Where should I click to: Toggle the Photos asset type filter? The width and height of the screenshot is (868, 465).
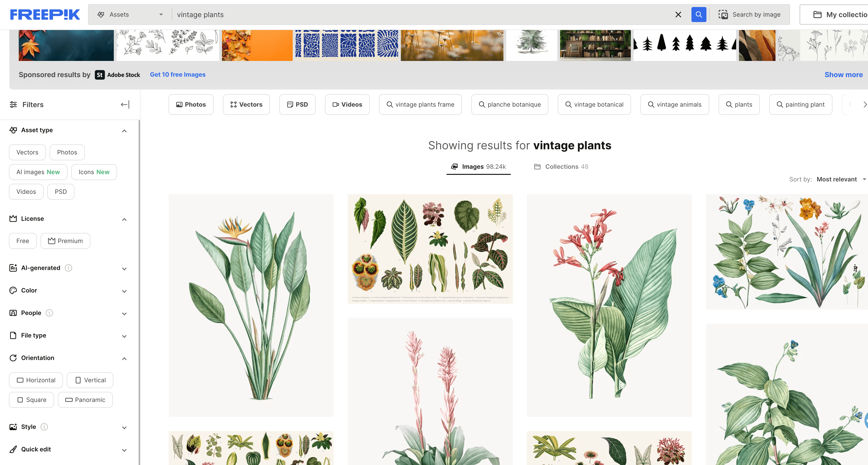coord(67,152)
